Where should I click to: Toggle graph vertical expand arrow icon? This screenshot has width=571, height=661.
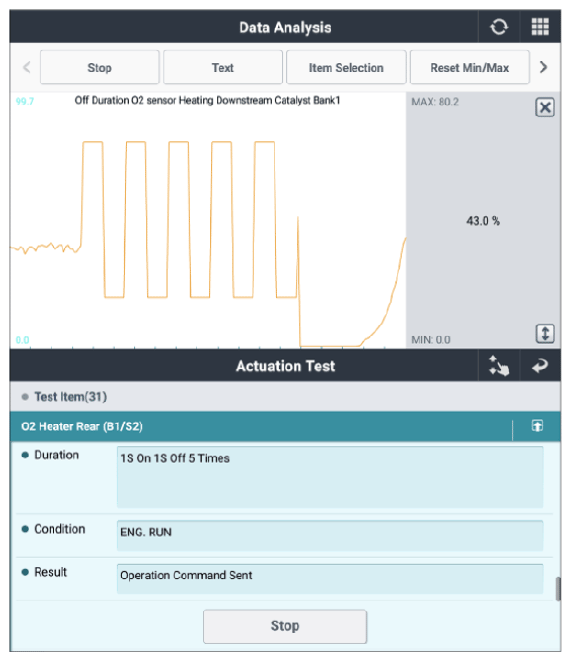[x=544, y=333]
